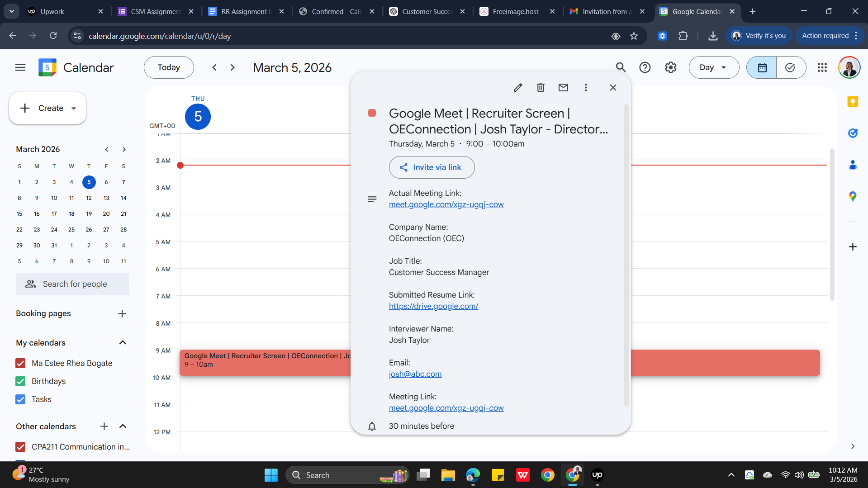Delete the event using the trash icon

point(541,88)
